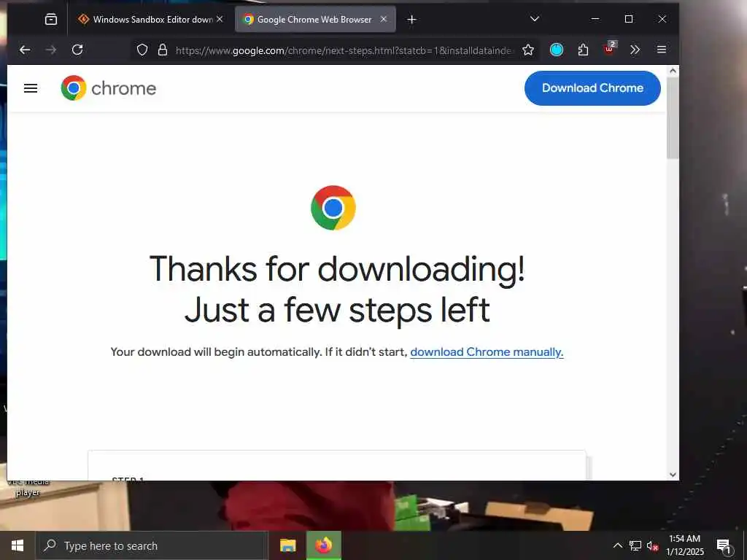Screen dimensions: 747x560
Task: Click the page scrollbar up arrow
Action: pos(673,71)
